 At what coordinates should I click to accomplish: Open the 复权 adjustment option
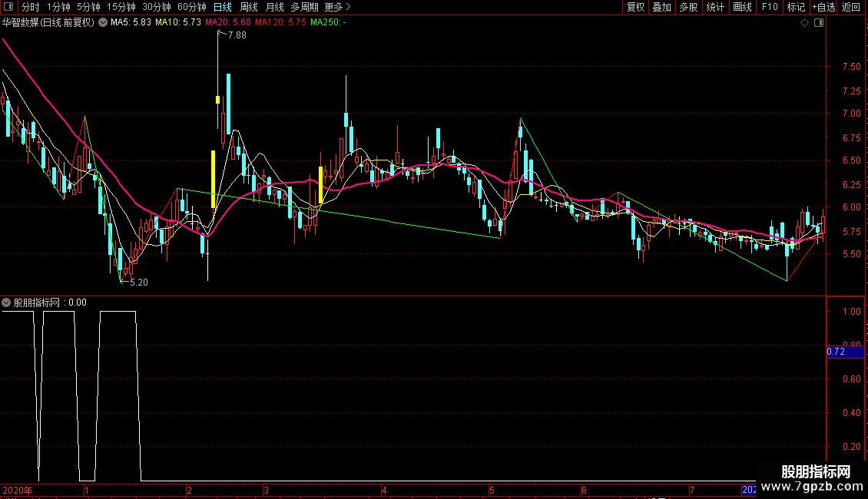click(635, 7)
